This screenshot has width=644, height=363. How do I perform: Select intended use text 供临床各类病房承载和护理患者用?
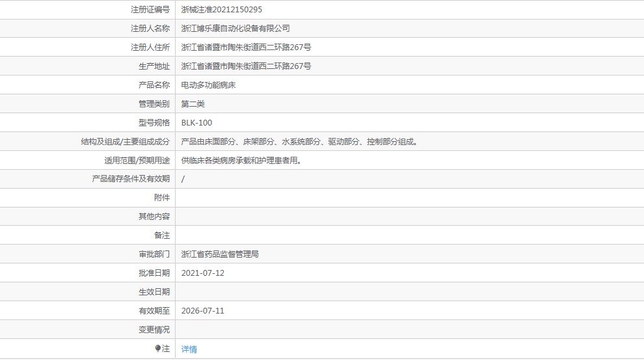pos(241,161)
